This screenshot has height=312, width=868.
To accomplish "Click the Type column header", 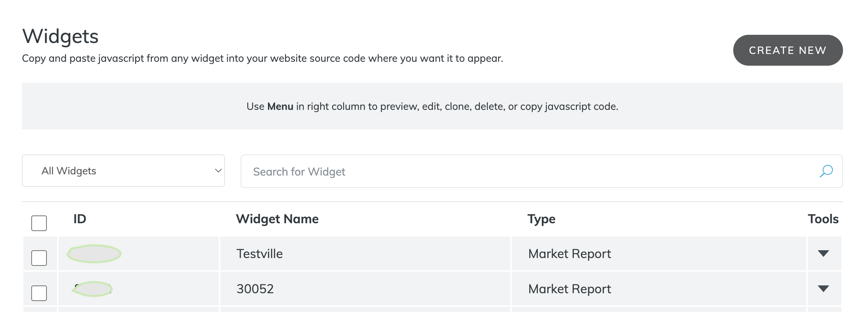I will (541, 219).
